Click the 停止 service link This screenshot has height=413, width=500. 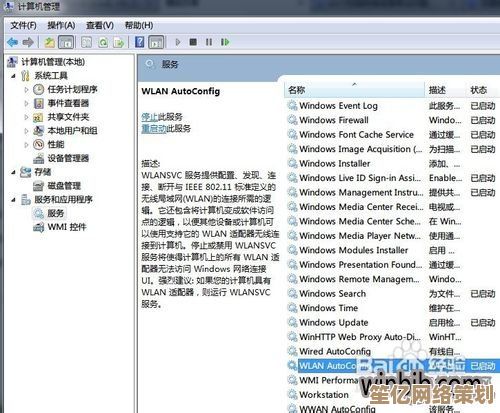tap(149, 117)
